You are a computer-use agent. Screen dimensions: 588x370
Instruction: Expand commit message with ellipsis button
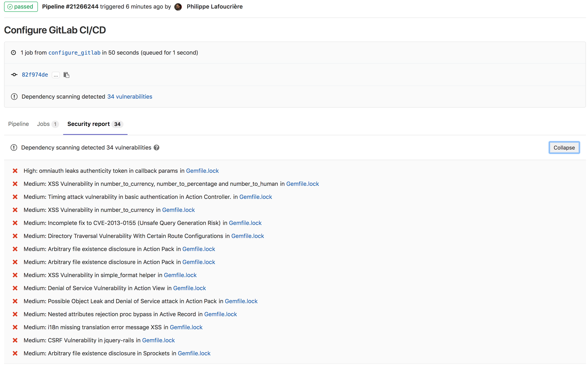click(56, 75)
